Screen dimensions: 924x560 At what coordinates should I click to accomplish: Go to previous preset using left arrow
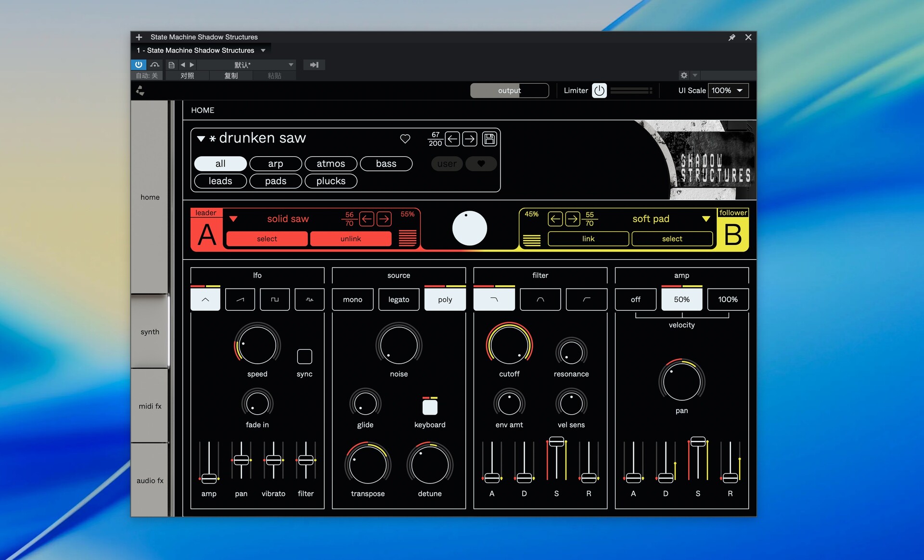(452, 139)
